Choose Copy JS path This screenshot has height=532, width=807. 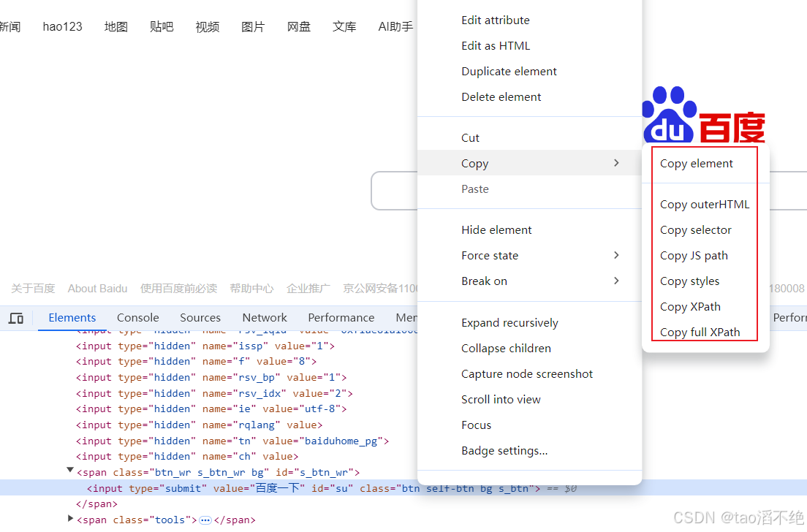point(693,256)
